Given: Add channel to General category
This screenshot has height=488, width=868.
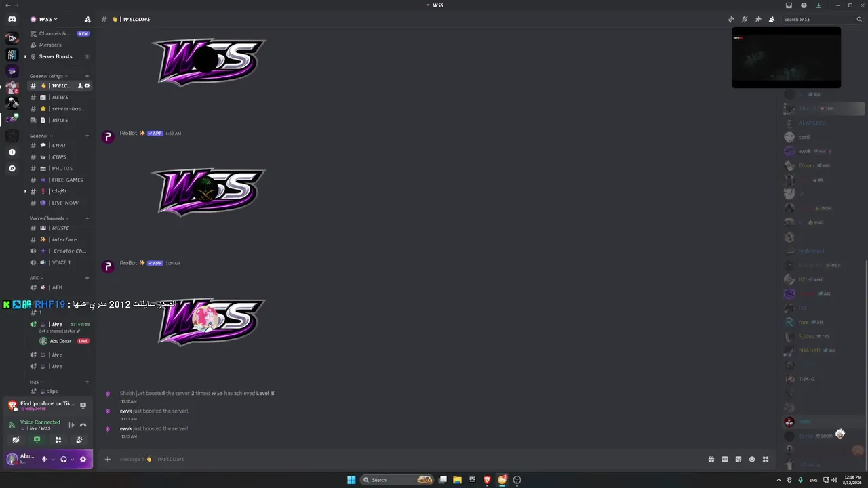Looking at the screenshot, I should click(x=87, y=136).
